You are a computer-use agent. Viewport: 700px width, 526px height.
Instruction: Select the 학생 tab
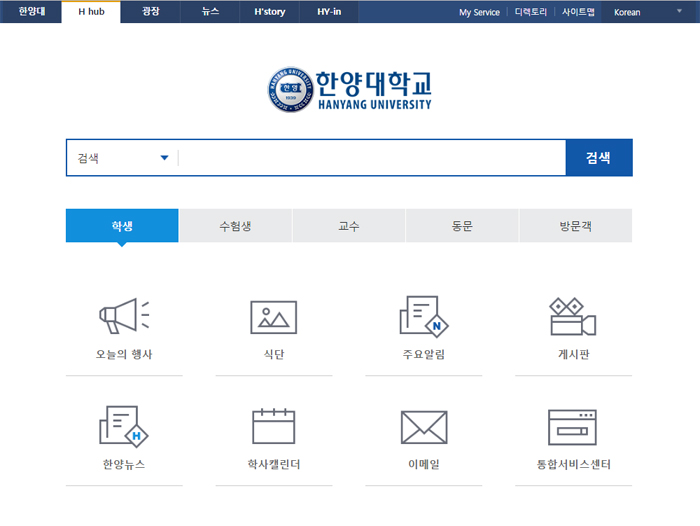122,225
